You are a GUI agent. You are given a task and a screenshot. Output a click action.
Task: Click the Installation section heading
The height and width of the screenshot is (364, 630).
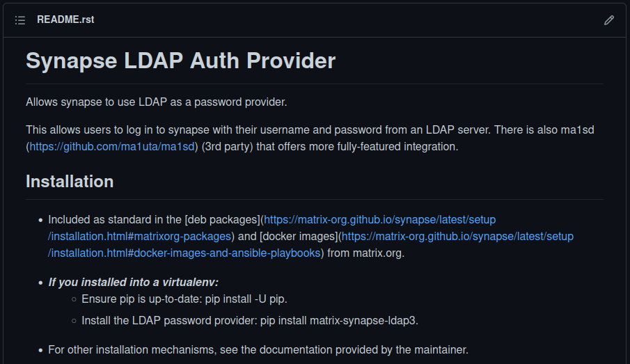point(70,182)
